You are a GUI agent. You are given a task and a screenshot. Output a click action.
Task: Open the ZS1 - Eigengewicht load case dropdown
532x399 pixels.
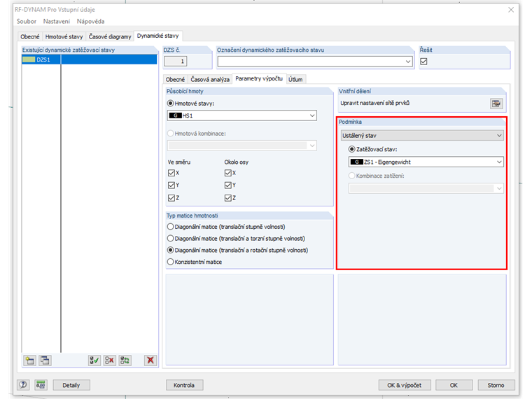(x=499, y=162)
